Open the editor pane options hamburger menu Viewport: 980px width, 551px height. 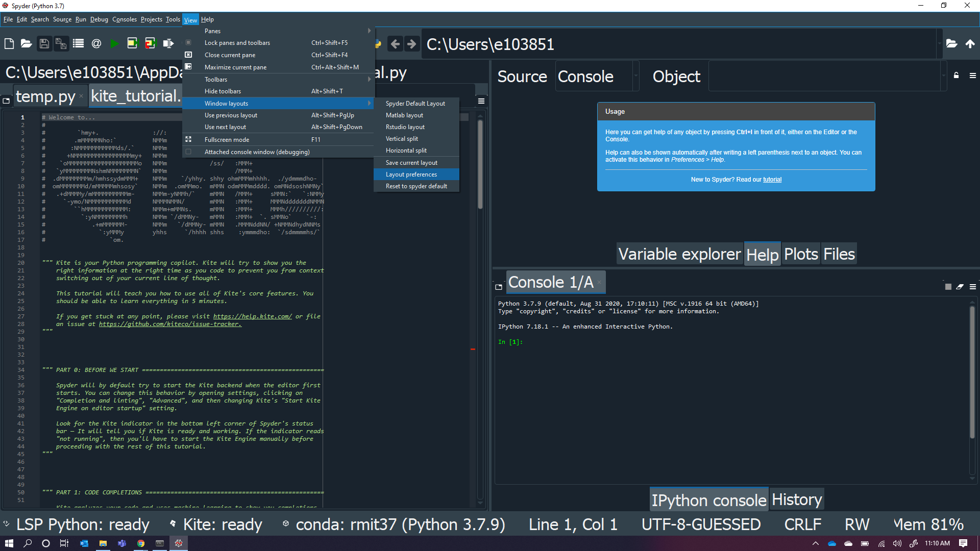[x=481, y=101]
